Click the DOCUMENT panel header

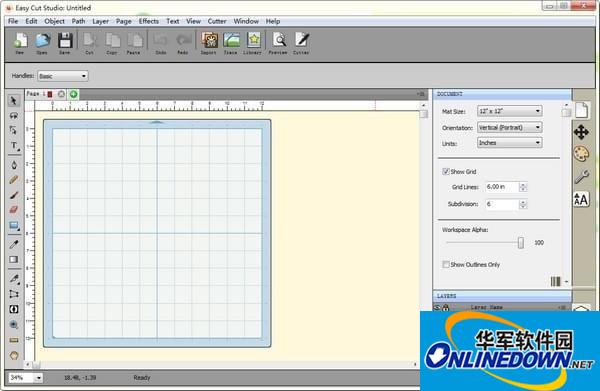pyautogui.click(x=502, y=94)
